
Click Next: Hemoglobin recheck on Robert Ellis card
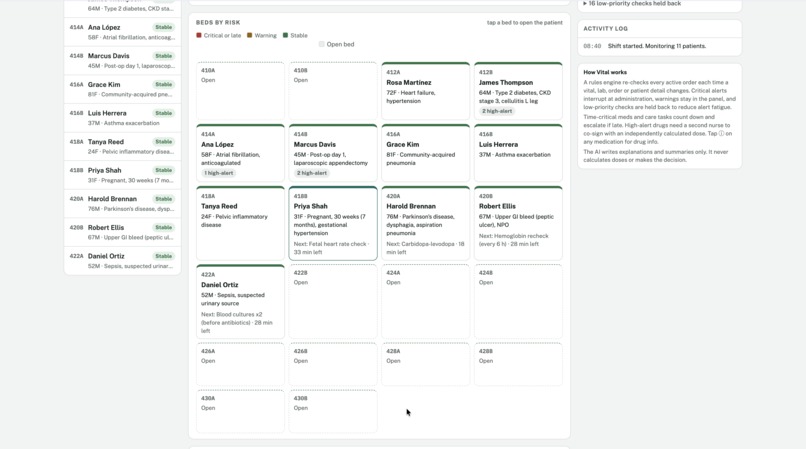tap(514, 240)
